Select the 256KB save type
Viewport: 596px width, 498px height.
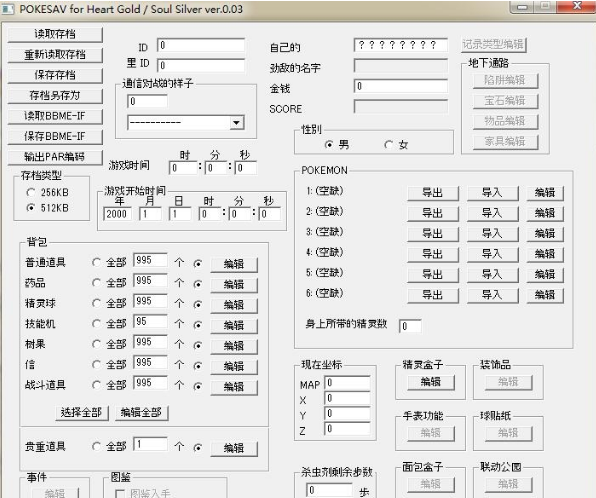click(x=31, y=192)
